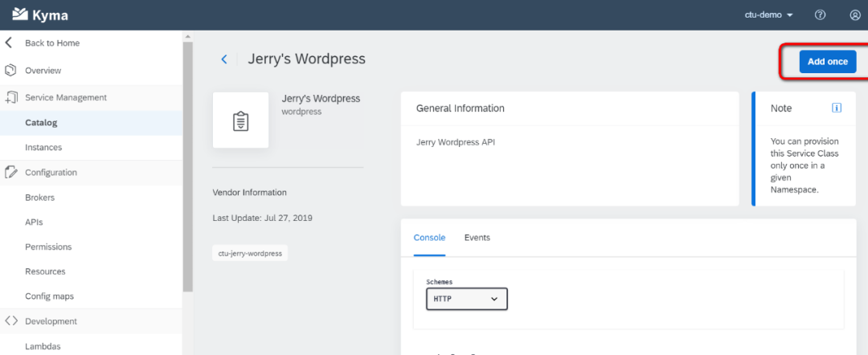868x355 pixels.
Task: Switch to the Events tab
Action: pos(477,237)
